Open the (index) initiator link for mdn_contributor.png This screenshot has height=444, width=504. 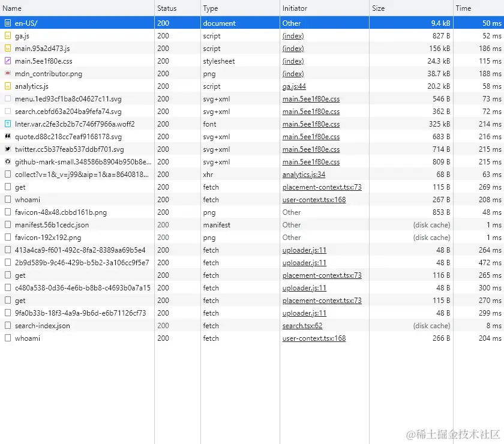pyautogui.click(x=293, y=74)
